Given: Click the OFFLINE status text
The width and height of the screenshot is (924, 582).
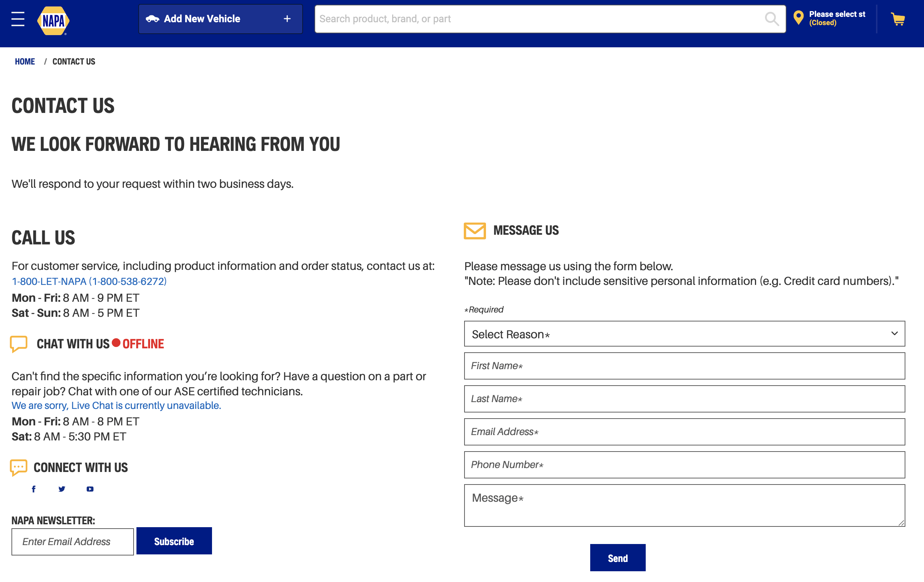Looking at the screenshot, I should click(x=143, y=344).
